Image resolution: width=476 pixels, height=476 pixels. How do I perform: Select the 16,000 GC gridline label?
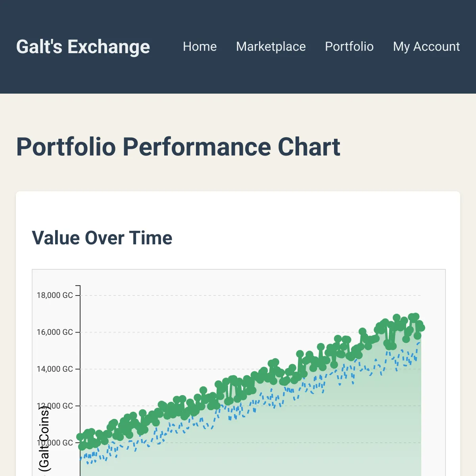[55, 332]
